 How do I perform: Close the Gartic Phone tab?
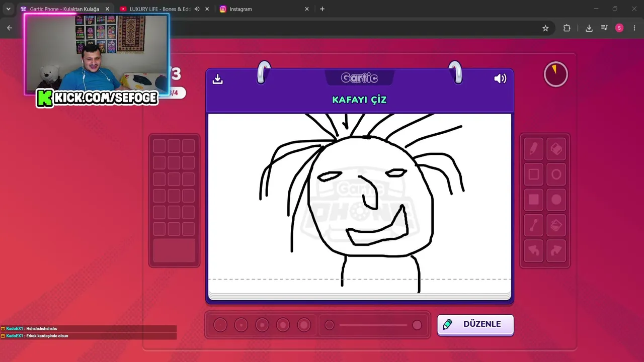click(107, 9)
